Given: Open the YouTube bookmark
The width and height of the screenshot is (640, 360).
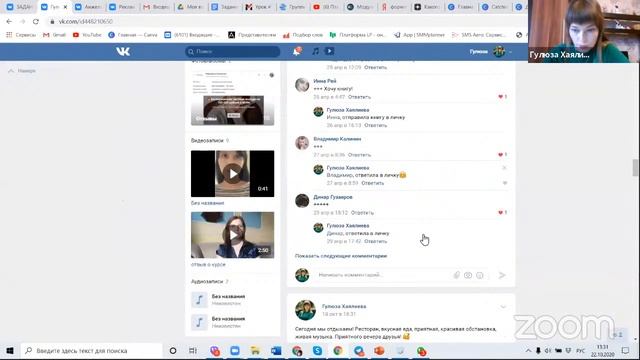Looking at the screenshot, I should (x=87, y=35).
